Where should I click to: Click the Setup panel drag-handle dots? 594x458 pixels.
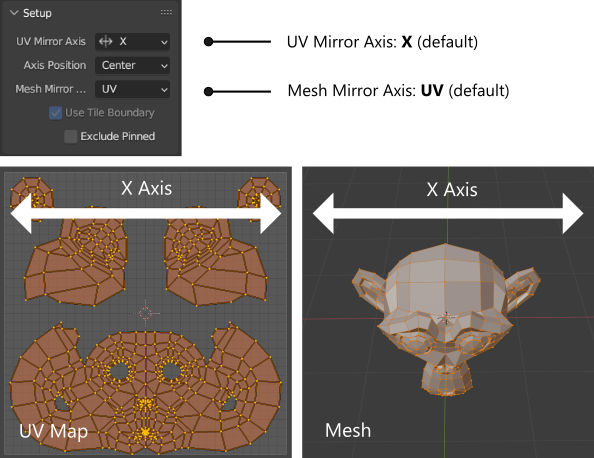pyautogui.click(x=166, y=13)
